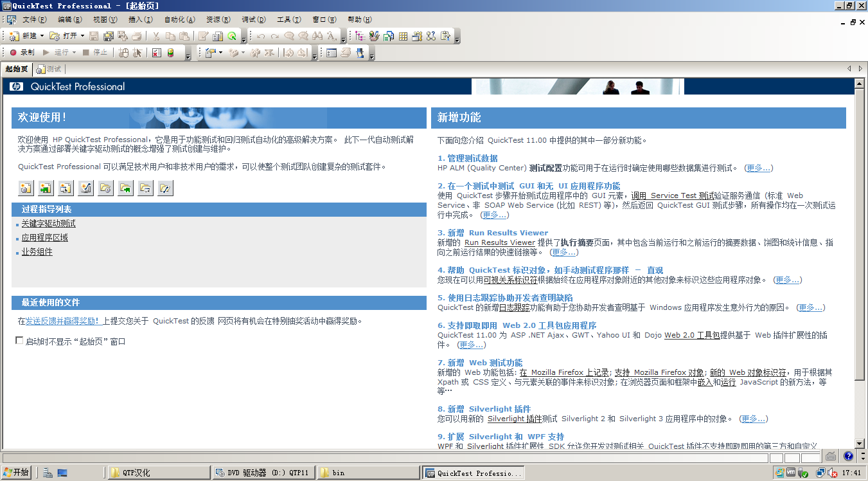Screen dimensions: 868x481
Task: Select the Object Spy tool
Action: (x=231, y=37)
